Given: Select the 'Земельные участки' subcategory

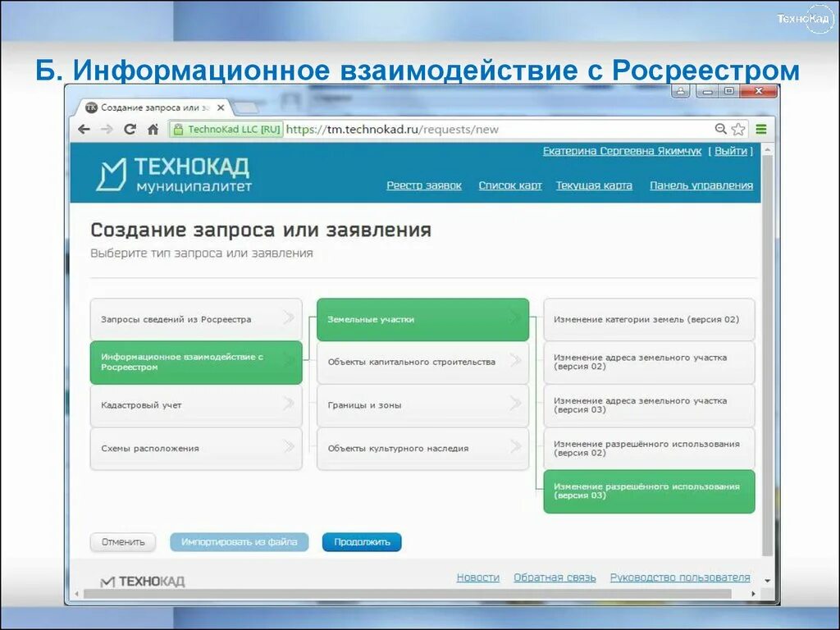Looking at the screenshot, I should point(422,319).
